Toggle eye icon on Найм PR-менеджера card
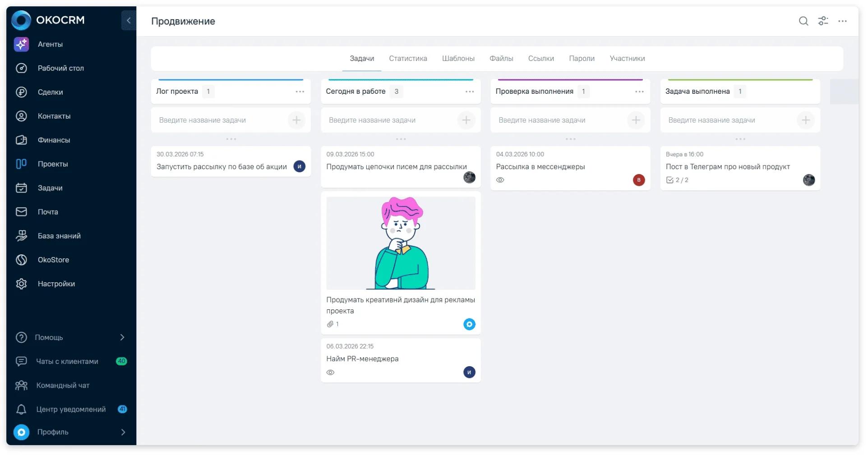 [x=330, y=372]
